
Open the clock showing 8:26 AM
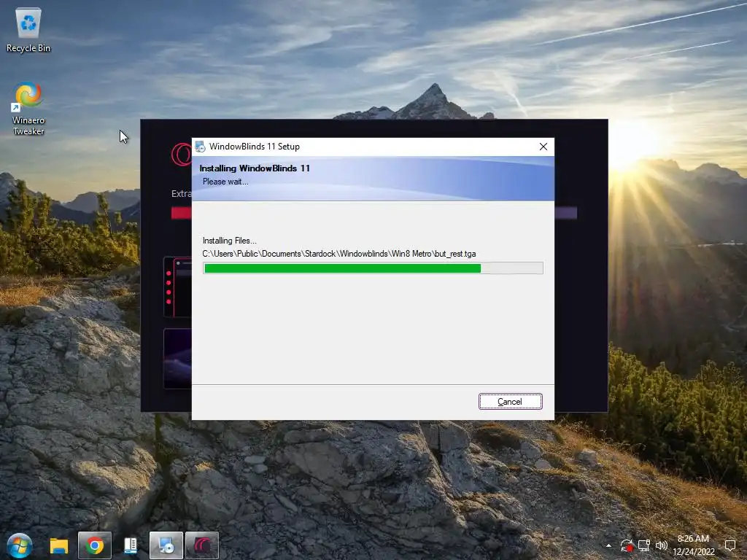(693, 545)
